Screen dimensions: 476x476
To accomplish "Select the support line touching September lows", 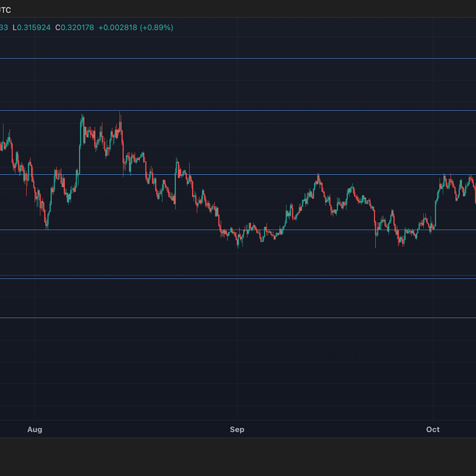I will click(286, 230).
